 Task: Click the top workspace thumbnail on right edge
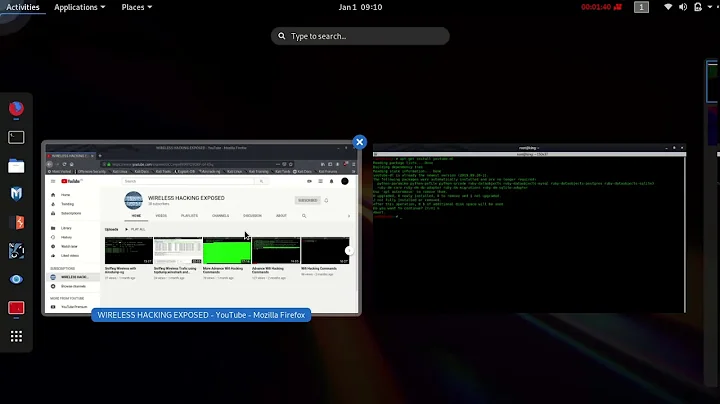(x=713, y=81)
